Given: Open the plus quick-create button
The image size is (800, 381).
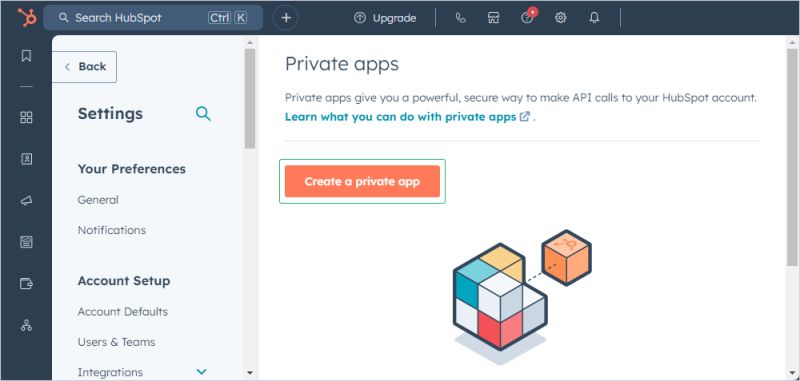Looking at the screenshot, I should tap(286, 18).
